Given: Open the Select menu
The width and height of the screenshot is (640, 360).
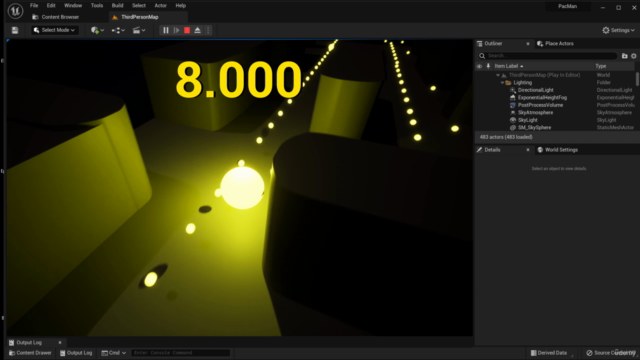Looking at the screenshot, I should [139, 6].
